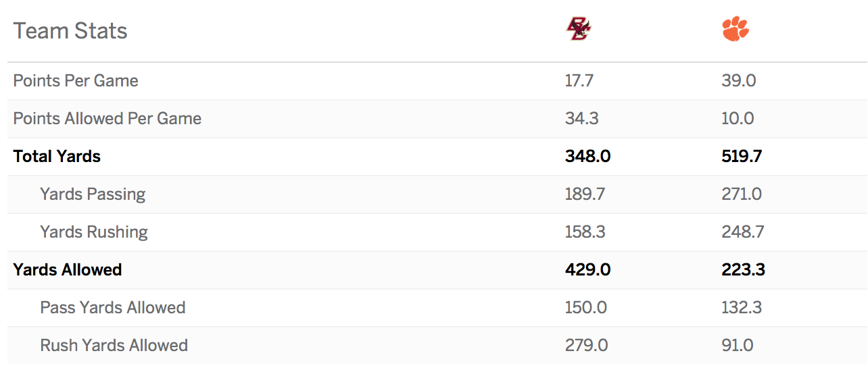Select the Rush Yards Allowed label

[x=114, y=346]
